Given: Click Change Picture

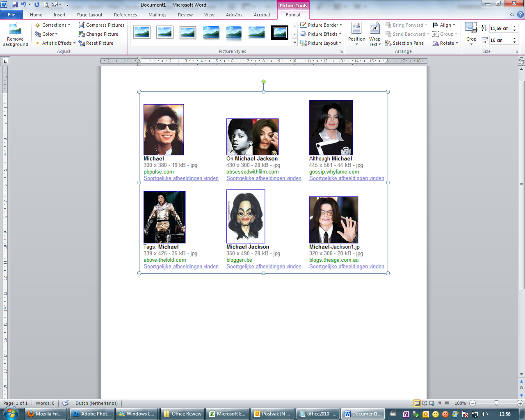Looking at the screenshot, I should coord(98,34).
